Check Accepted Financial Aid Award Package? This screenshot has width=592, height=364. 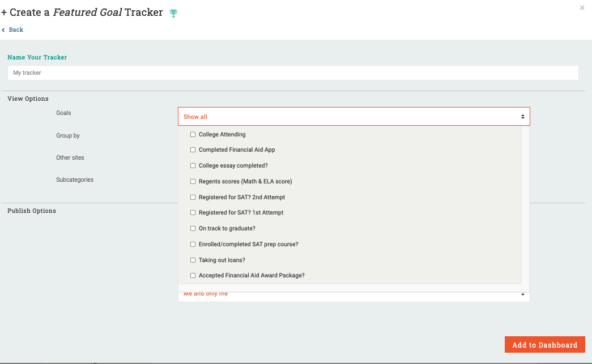(x=193, y=276)
